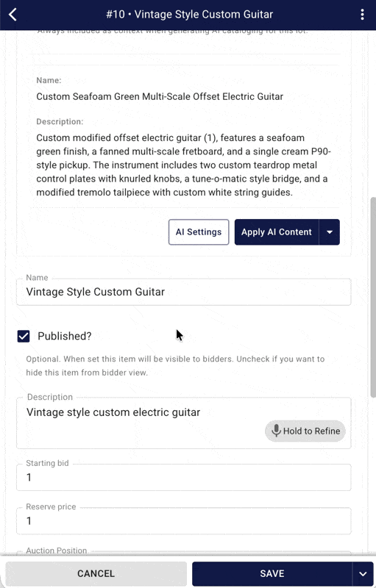Click the SAVE button
The height and width of the screenshot is (588, 376).
click(272, 573)
